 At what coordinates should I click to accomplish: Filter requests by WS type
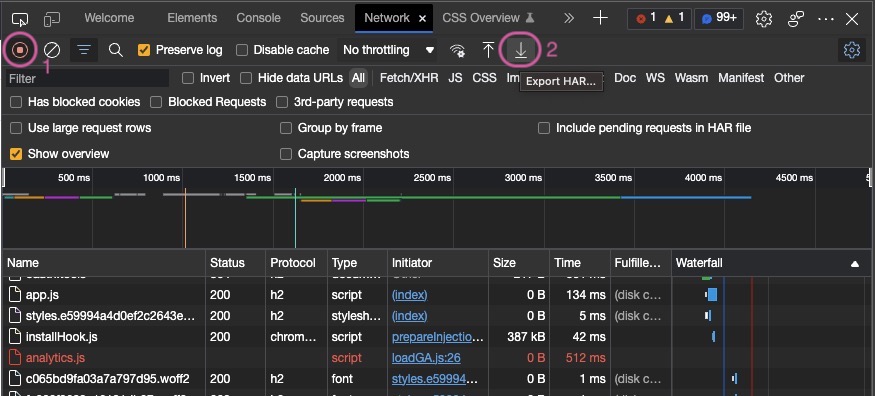(655, 78)
